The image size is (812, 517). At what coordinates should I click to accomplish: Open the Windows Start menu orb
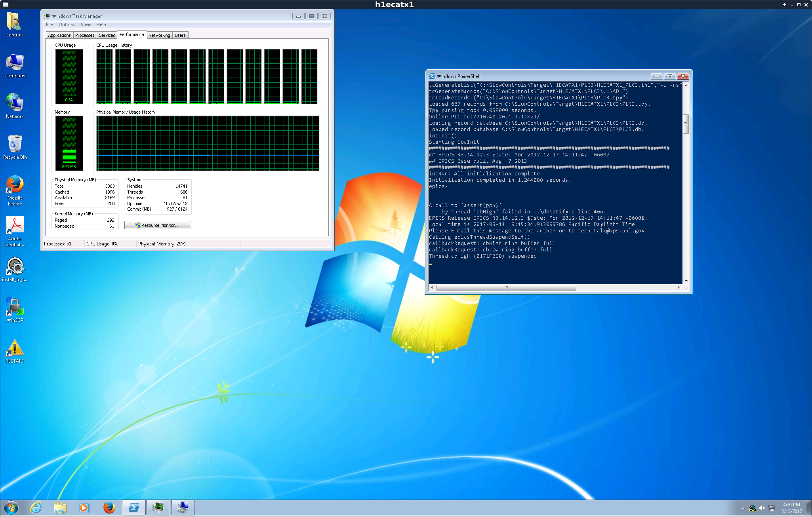[x=11, y=507]
